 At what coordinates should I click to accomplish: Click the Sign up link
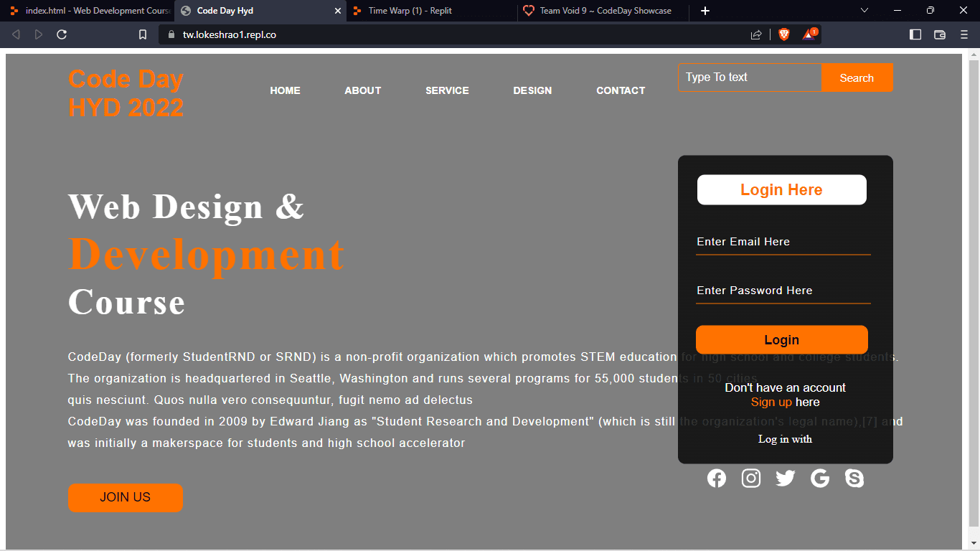click(771, 402)
